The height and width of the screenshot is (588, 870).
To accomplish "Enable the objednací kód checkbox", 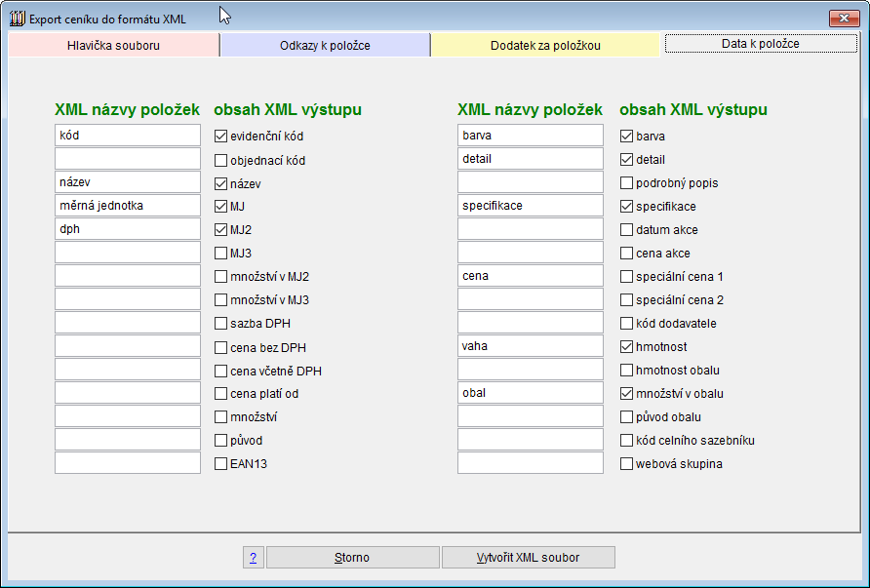I will [x=221, y=160].
